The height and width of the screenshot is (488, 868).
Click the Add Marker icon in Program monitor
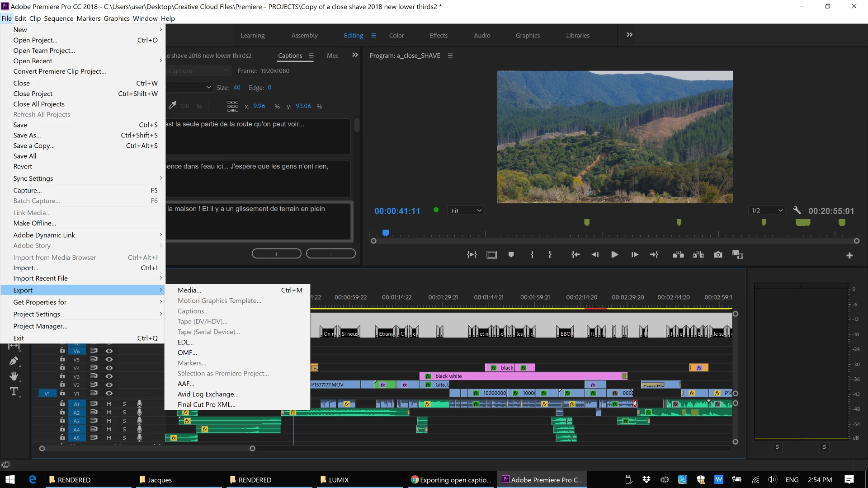(511, 255)
